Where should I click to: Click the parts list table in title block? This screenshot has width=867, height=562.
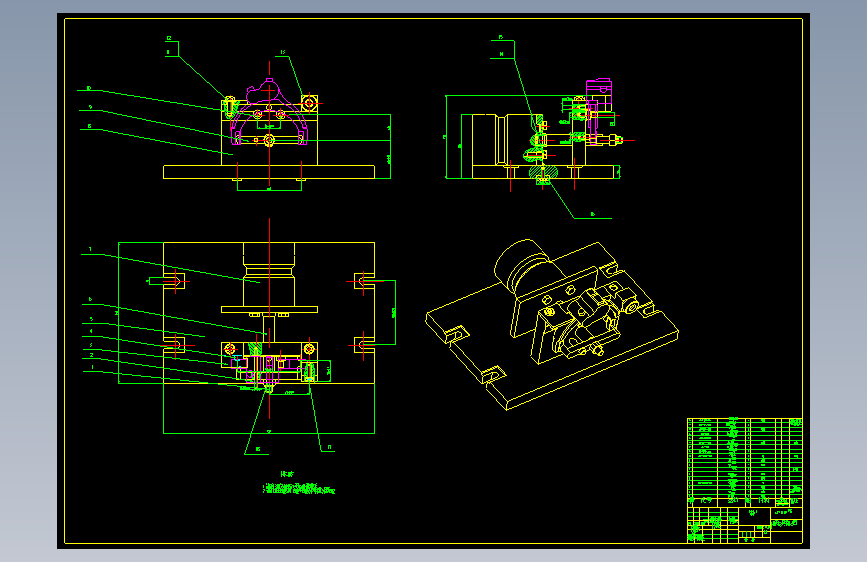point(744,461)
